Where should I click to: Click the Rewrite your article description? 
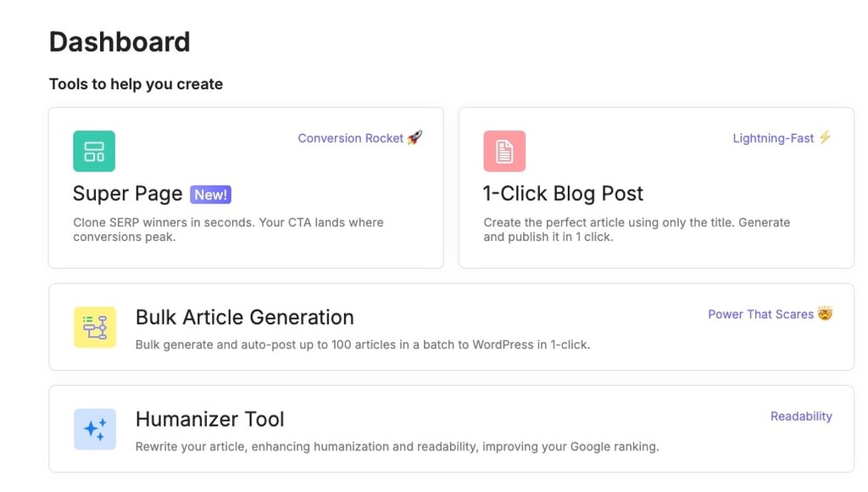tap(397, 446)
